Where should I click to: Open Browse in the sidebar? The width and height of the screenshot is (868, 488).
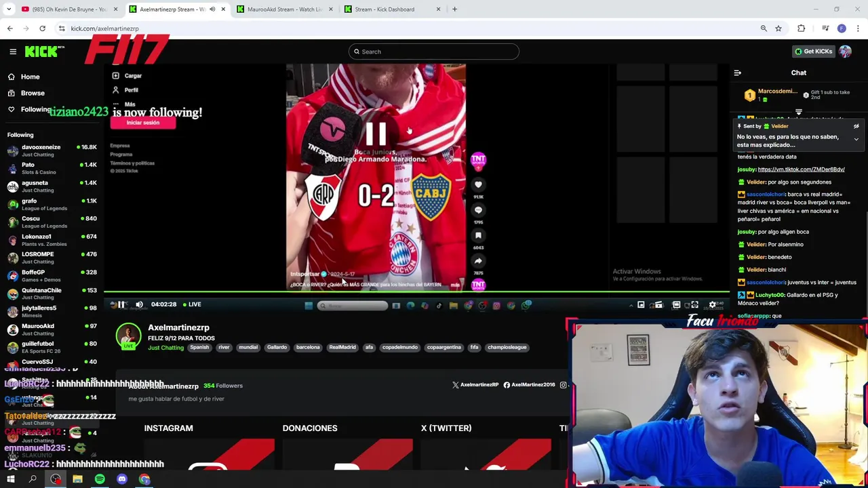coord(32,93)
